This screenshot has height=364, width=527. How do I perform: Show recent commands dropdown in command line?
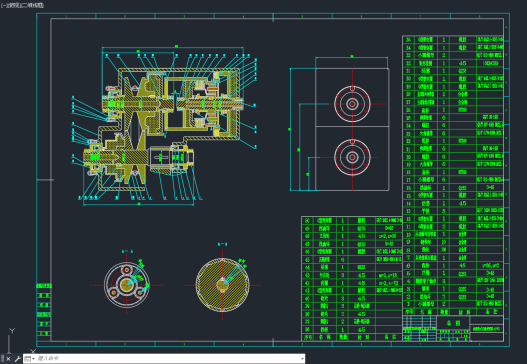point(30,359)
